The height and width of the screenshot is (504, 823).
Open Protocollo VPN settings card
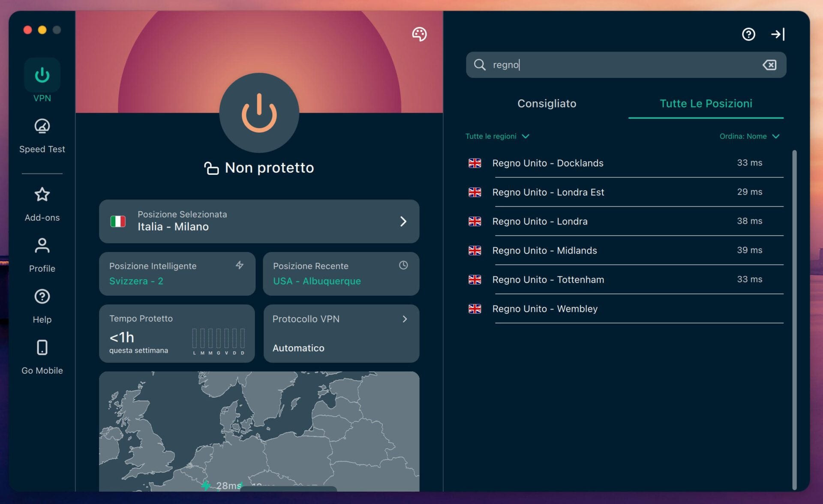point(341,333)
